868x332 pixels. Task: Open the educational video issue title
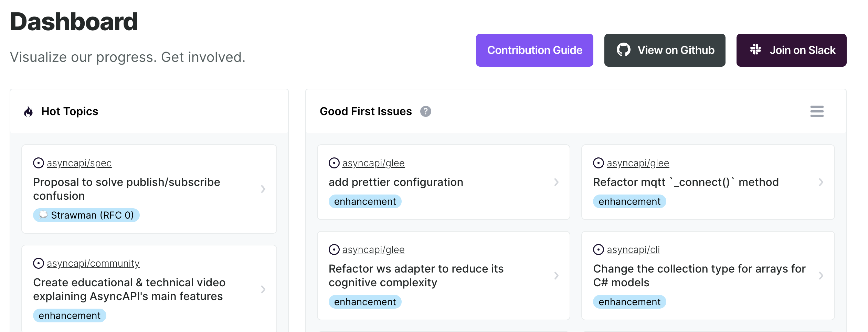point(129,289)
